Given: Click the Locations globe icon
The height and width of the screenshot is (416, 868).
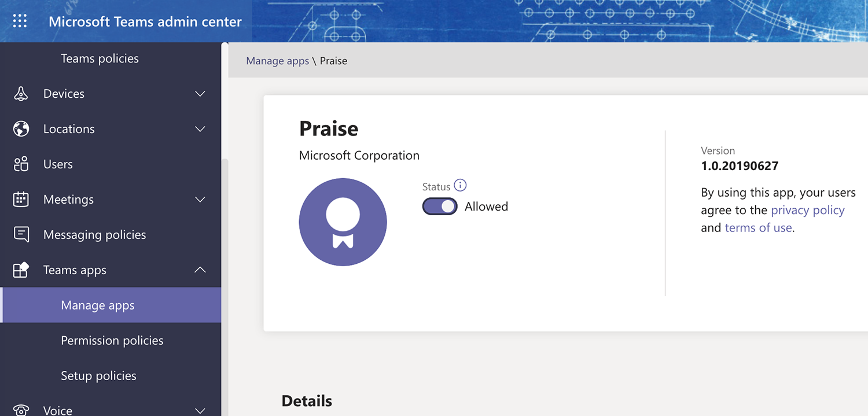Looking at the screenshot, I should click(x=21, y=129).
